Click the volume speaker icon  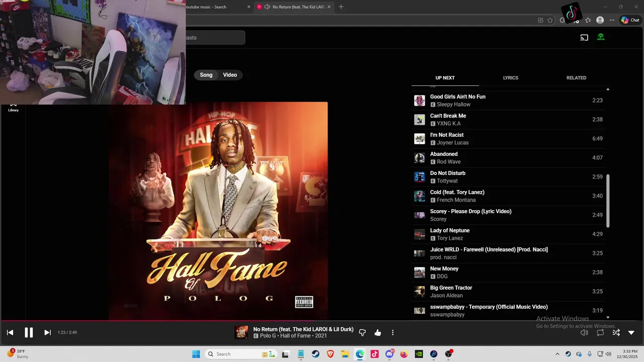tap(584, 332)
